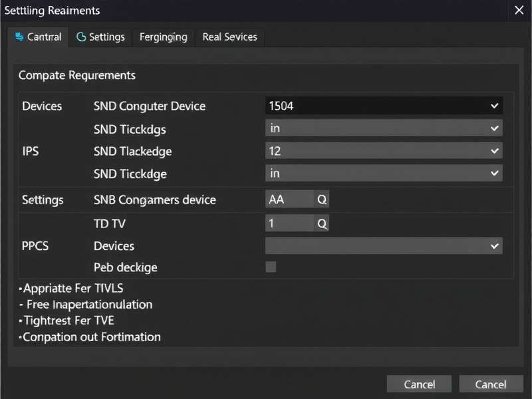Click the clock icon on the Settings tab
The width and height of the screenshot is (532, 399).
(80, 37)
